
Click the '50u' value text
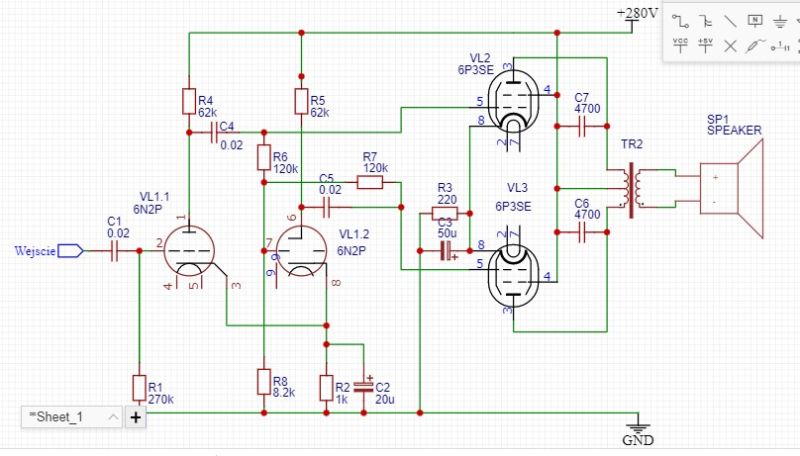pyautogui.click(x=447, y=233)
